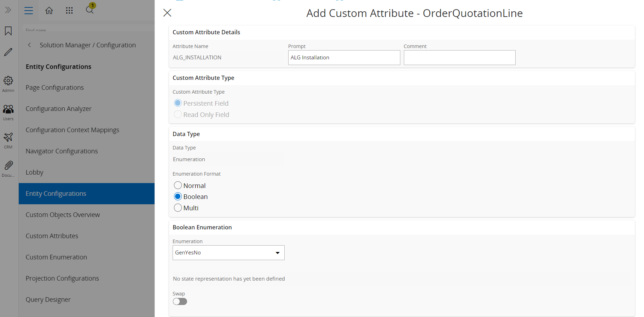The image size is (644, 317).
Task: Go back from Solution Manager / Configuration
Action: (29, 45)
